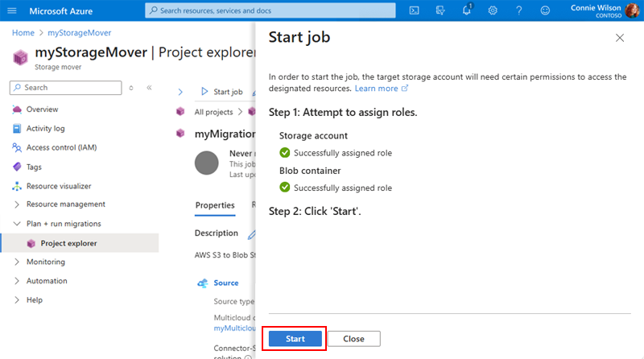644x359 pixels.
Task: Click Blob container success checkmark icon
Action: (x=285, y=188)
